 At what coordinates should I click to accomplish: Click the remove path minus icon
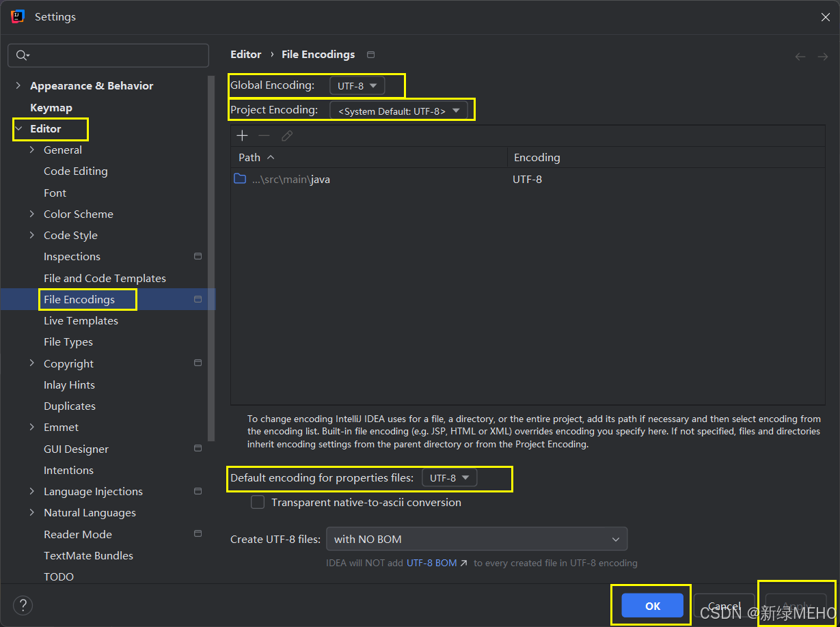264,136
